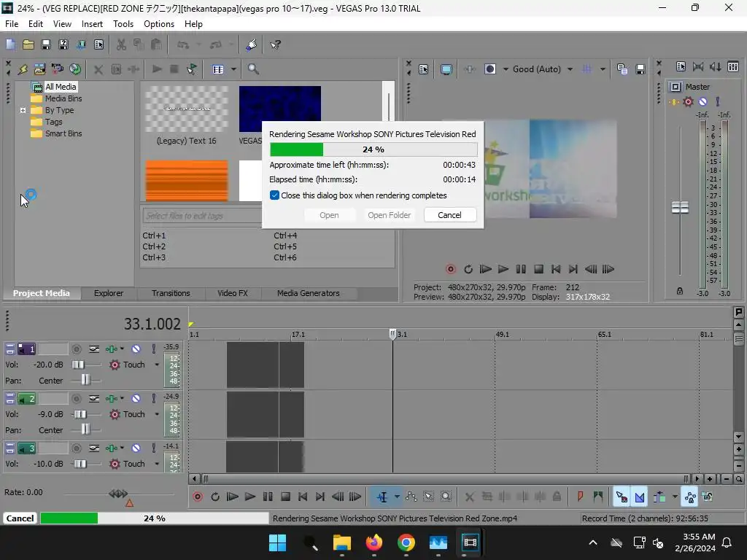This screenshot has width=747, height=560.
Task: Click the Master bus automation settings gear icon
Action: [x=688, y=102]
